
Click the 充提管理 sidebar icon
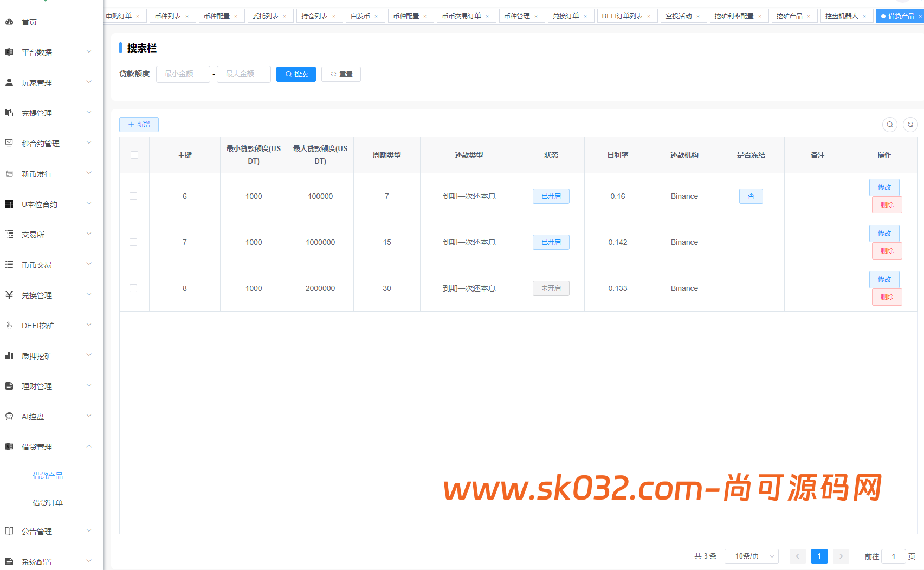[9, 113]
